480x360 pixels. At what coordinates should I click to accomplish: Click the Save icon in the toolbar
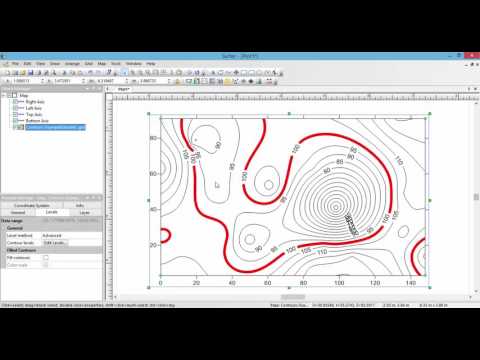click(x=31, y=73)
